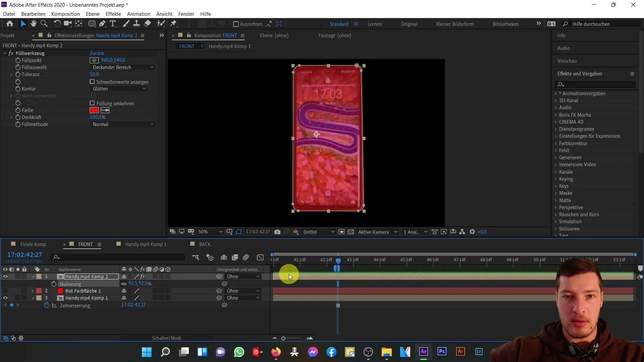Screen dimensions: 644x362
Task: Open Bibliotheken workspace
Action: click(x=505, y=24)
